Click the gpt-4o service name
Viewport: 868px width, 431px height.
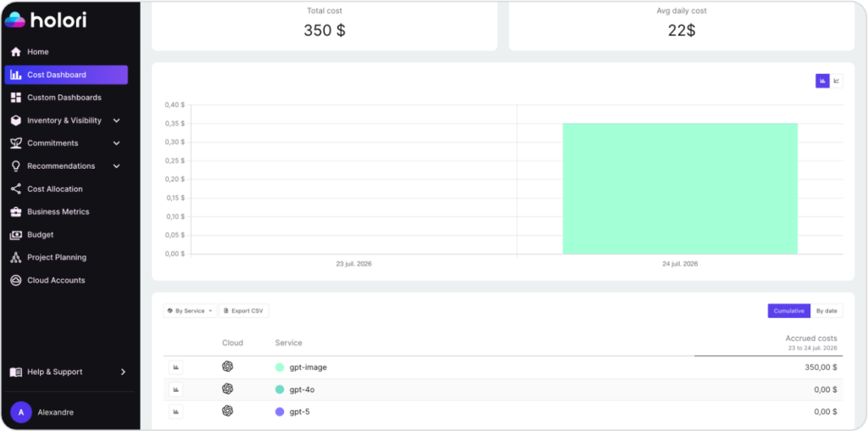click(303, 389)
